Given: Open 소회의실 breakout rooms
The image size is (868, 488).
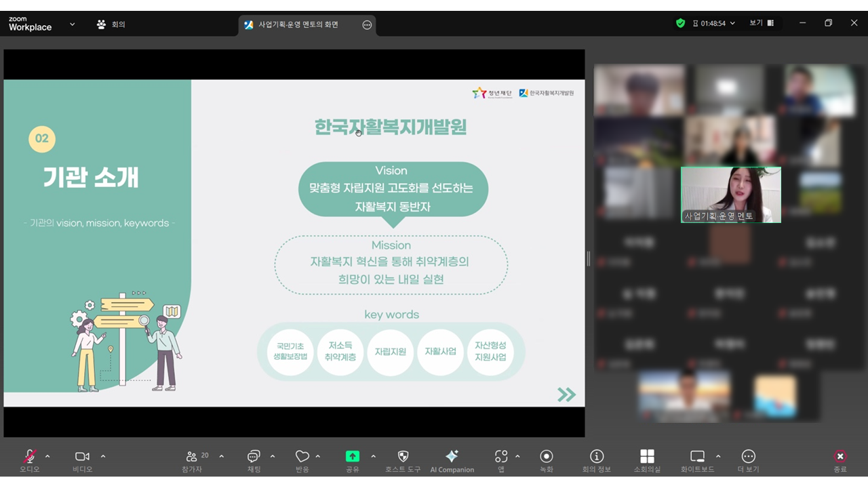Looking at the screenshot, I should coord(647,457).
